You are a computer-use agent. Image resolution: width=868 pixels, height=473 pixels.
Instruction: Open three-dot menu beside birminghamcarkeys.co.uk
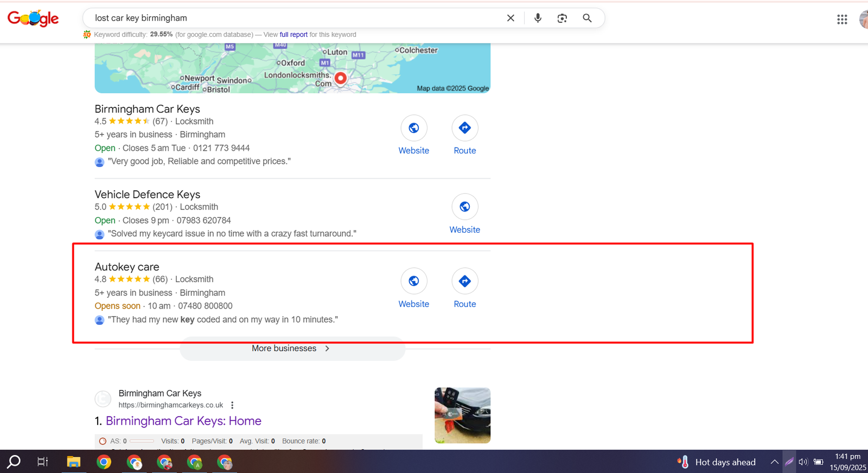(x=232, y=405)
